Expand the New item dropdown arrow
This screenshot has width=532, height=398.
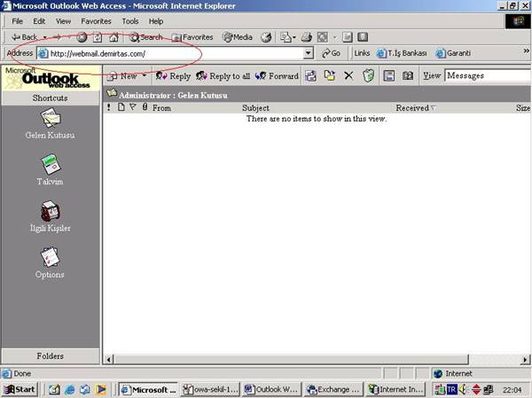[x=145, y=75]
